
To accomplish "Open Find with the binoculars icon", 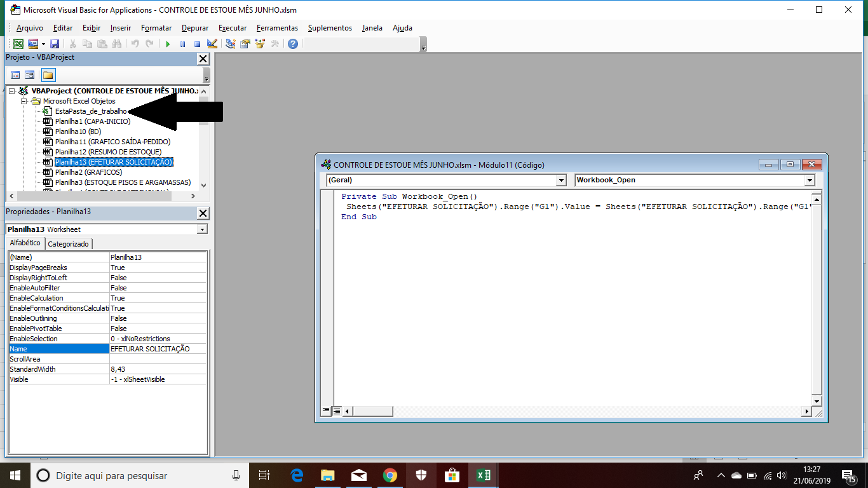I will (x=117, y=44).
